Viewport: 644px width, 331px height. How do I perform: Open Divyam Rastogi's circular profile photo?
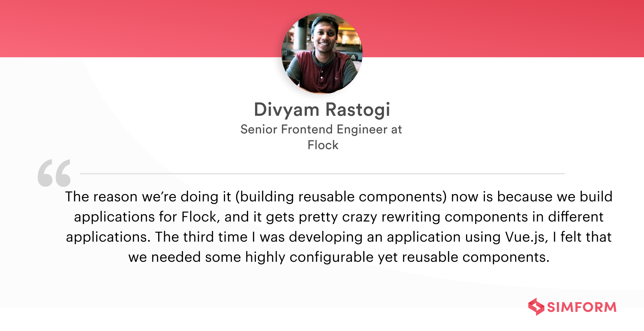(x=322, y=53)
